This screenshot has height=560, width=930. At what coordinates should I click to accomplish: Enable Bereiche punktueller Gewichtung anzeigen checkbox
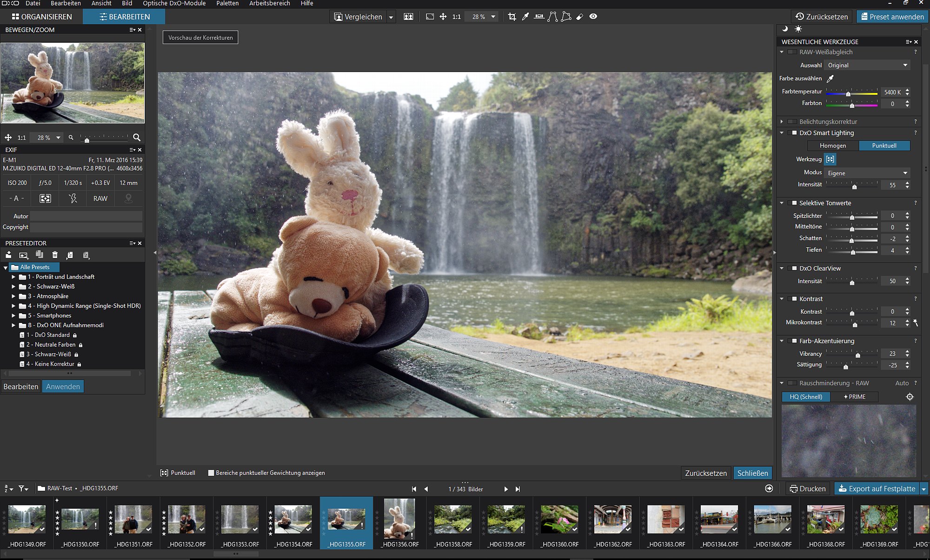point(211,473)
